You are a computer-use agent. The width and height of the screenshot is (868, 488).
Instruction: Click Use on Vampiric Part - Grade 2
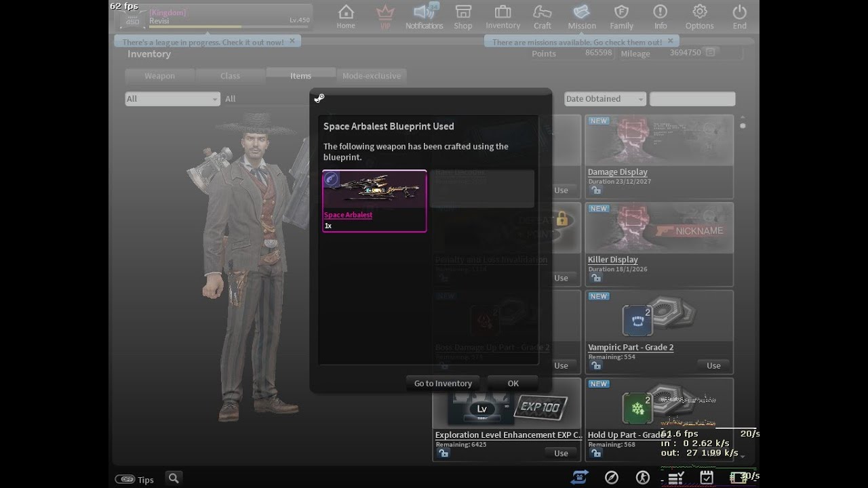click(713, 365)
